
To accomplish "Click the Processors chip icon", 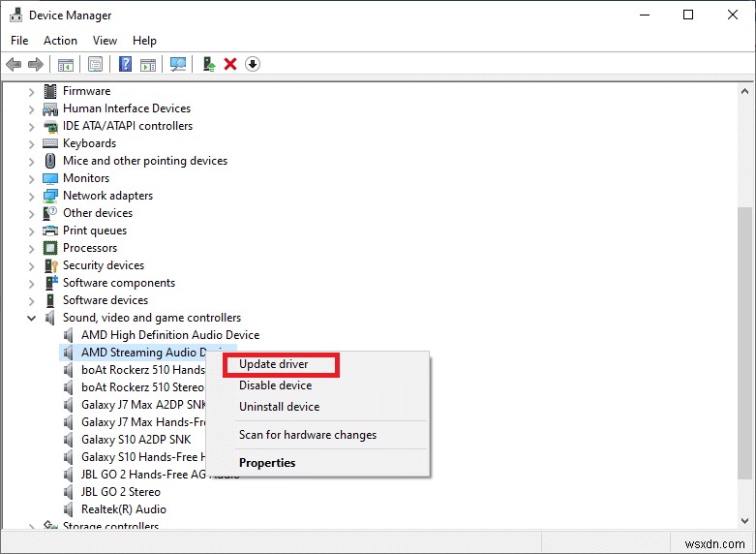I will (x=50, y=248).
